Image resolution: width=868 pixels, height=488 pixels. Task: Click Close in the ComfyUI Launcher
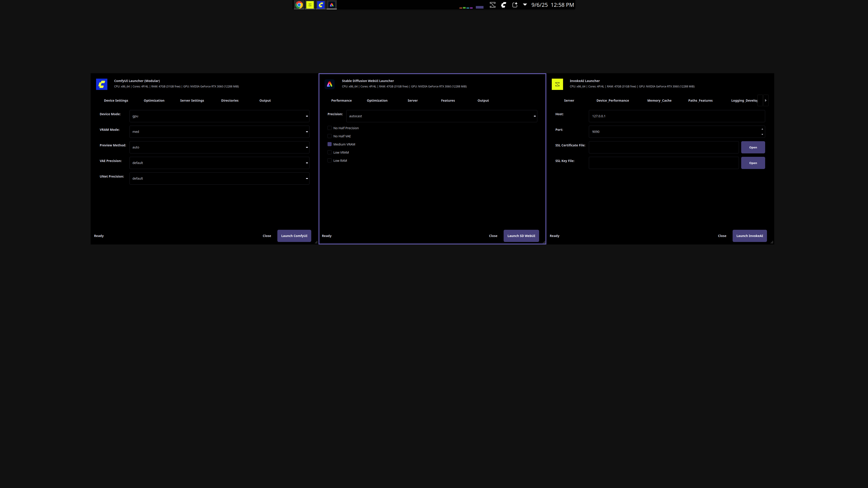coord(267,236)
